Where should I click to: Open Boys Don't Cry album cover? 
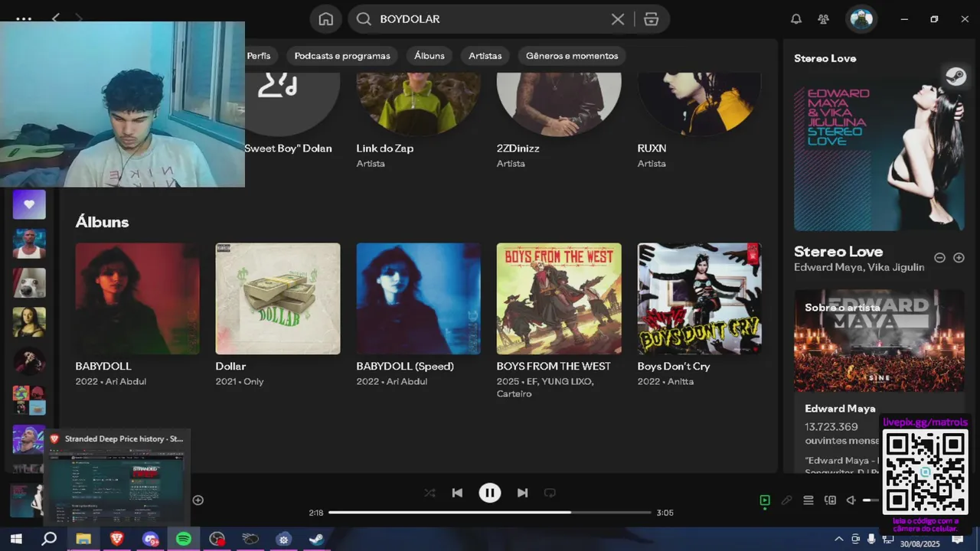click(x=700, y=298)
